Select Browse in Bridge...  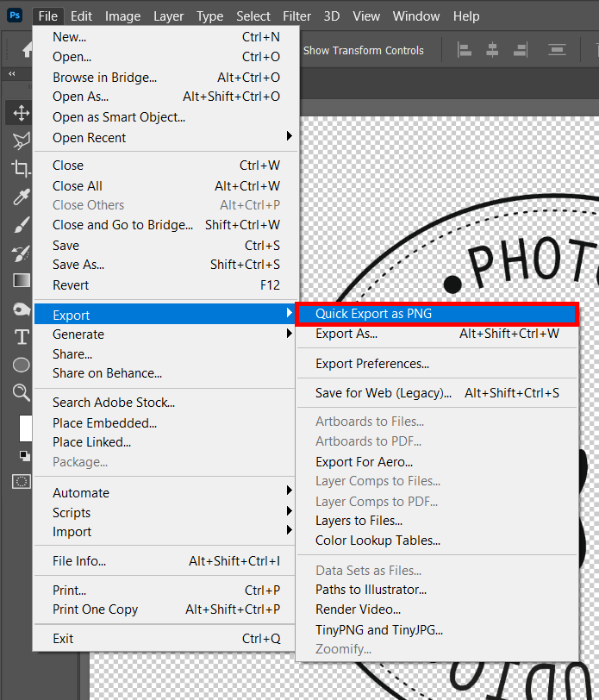point(166,78)
